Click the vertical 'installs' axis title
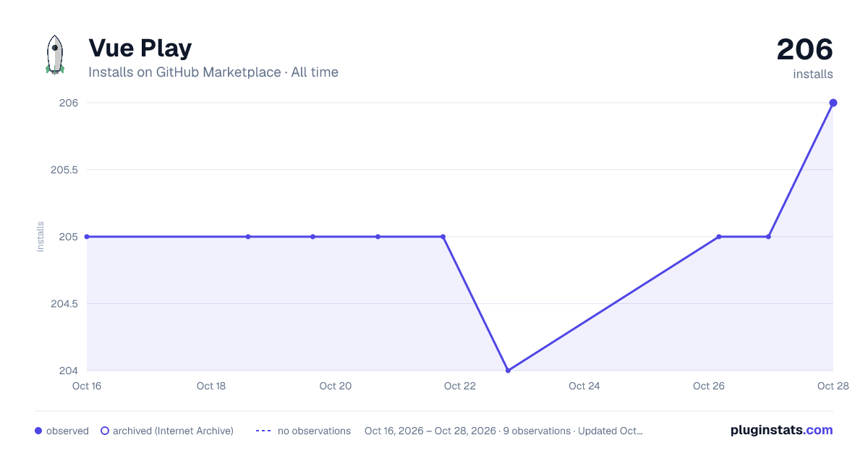This screenshot has width=868, height=456. tap(41, 237)
